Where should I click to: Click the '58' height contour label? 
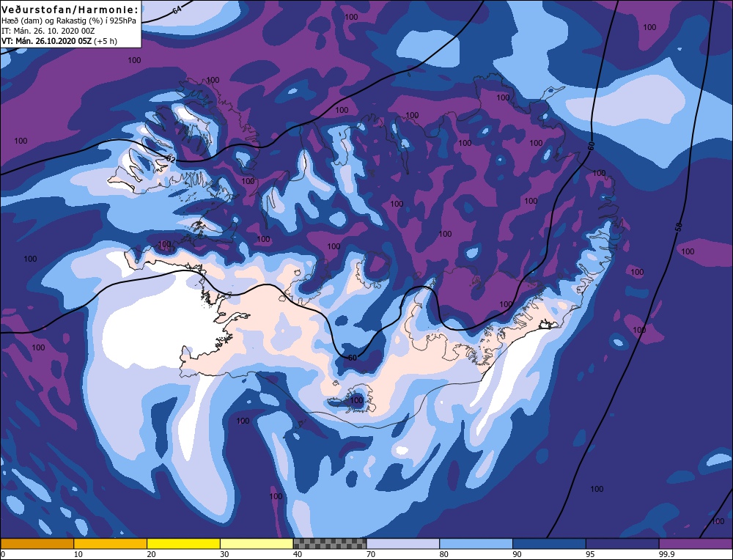679,227
